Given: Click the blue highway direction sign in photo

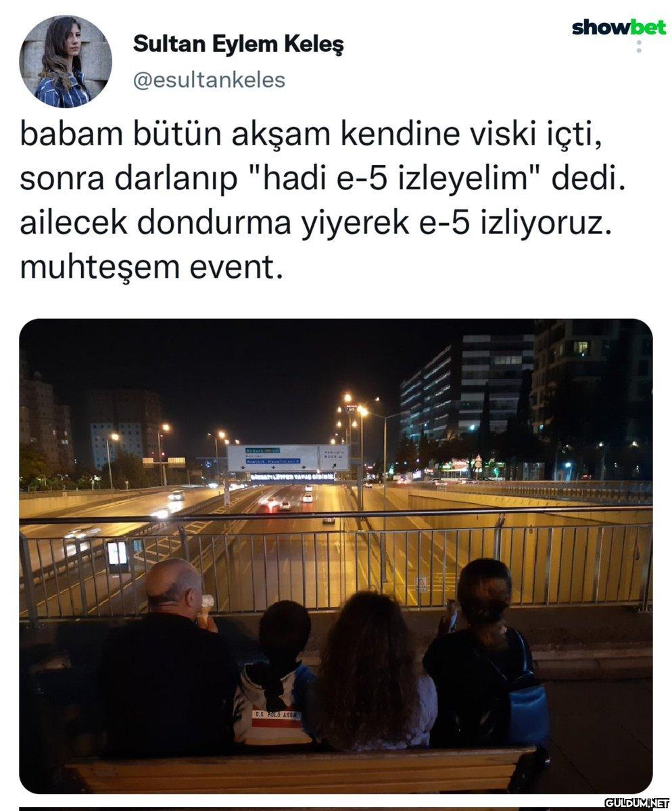Looking at the screenshot, I should coord(272,458).
